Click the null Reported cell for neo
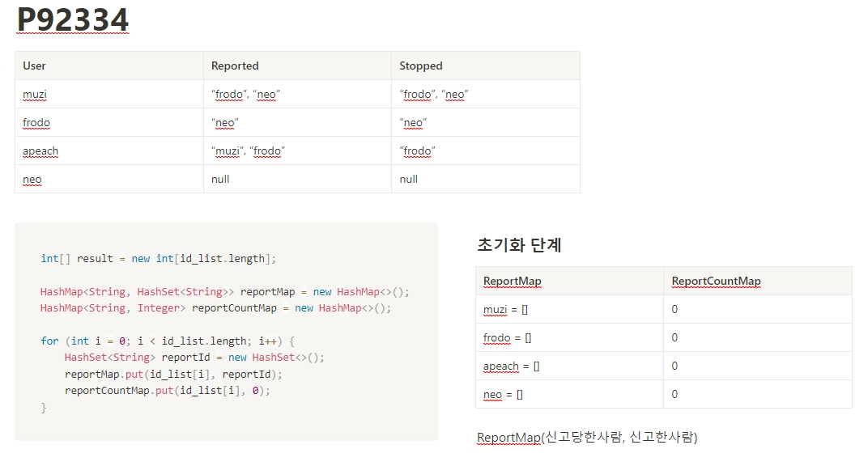Image resolution: width=868 pixels, height=466 pixels. (x=220, y=179)
